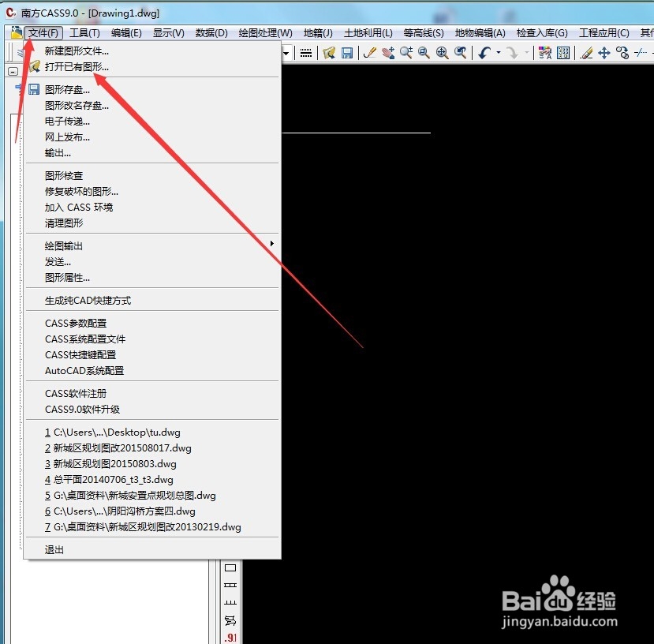This screenshot has height=644, width=654.
Task: Select the pan hand tool icon
Action: (388, 53)
